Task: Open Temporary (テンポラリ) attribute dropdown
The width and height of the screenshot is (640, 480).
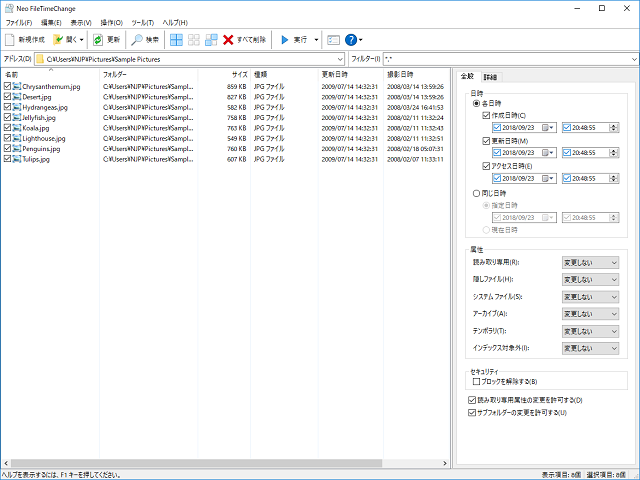Action: coord(590,331)
